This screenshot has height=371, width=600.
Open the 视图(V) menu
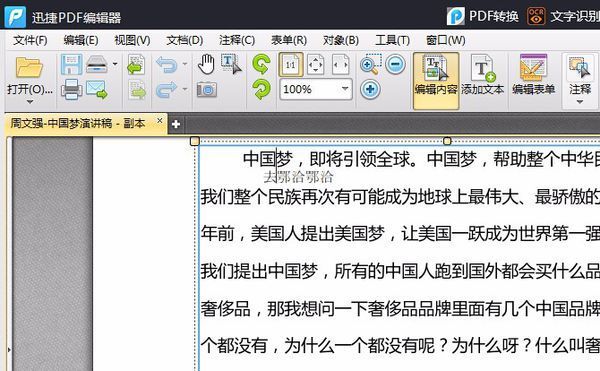132,40
